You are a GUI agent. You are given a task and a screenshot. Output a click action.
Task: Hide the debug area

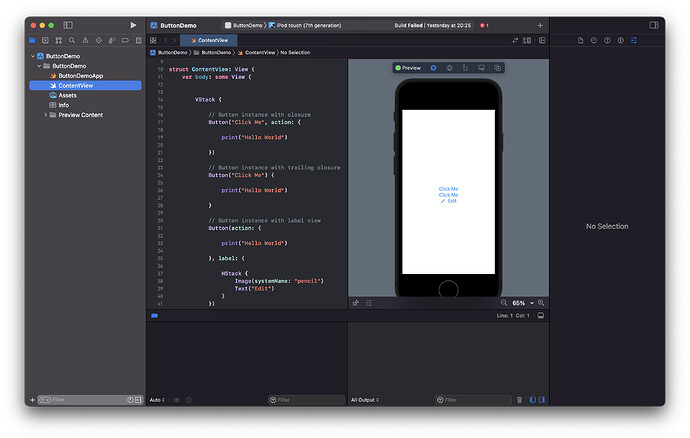tap(541, 316)
